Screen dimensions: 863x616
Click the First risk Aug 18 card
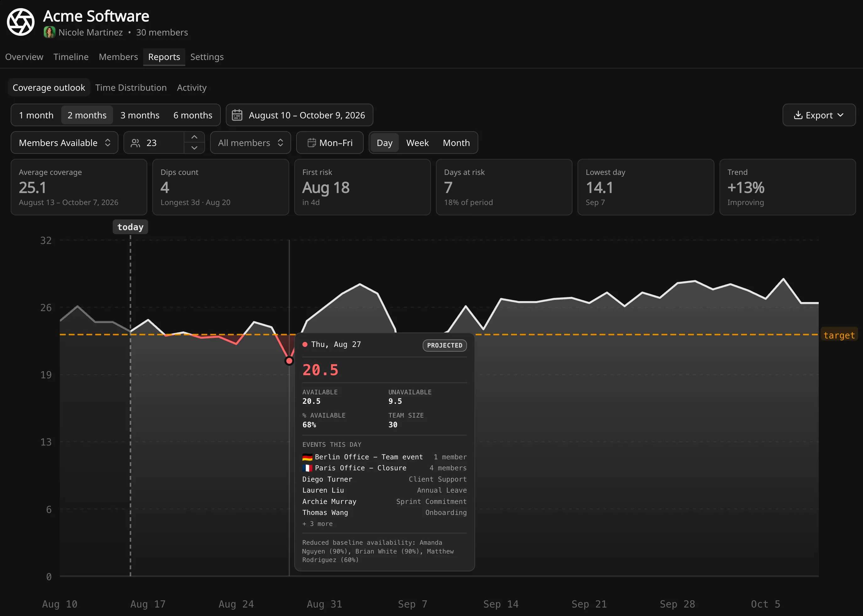362,187
